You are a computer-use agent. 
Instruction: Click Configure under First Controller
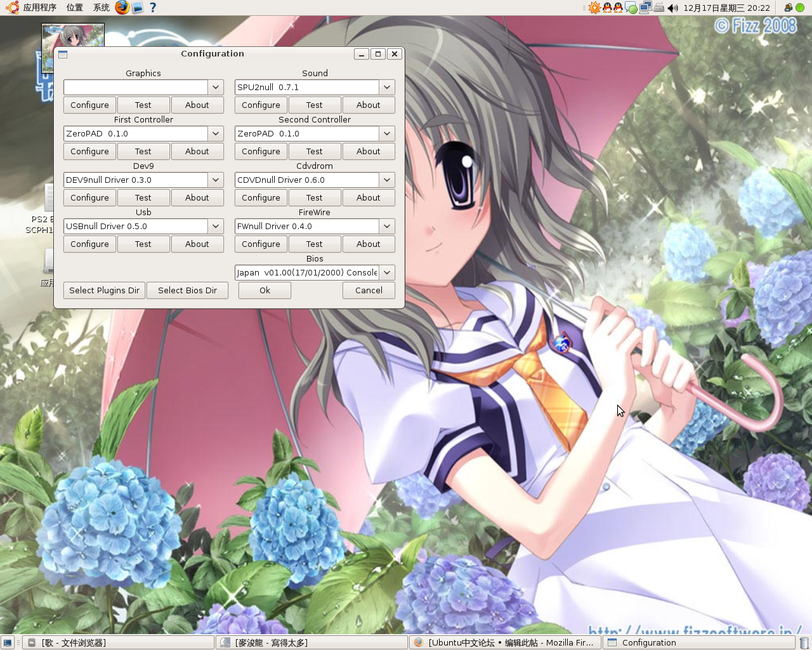click(x=89, y=151)
